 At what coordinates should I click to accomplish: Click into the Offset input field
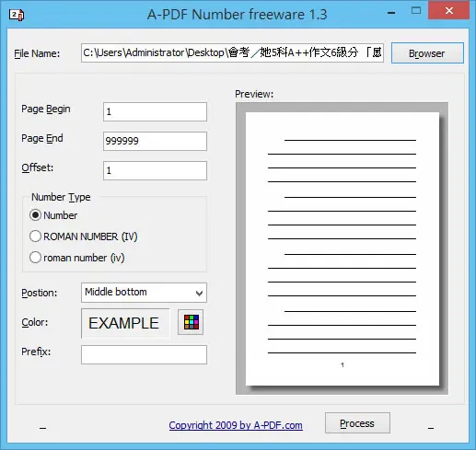[x=155, y=170]
